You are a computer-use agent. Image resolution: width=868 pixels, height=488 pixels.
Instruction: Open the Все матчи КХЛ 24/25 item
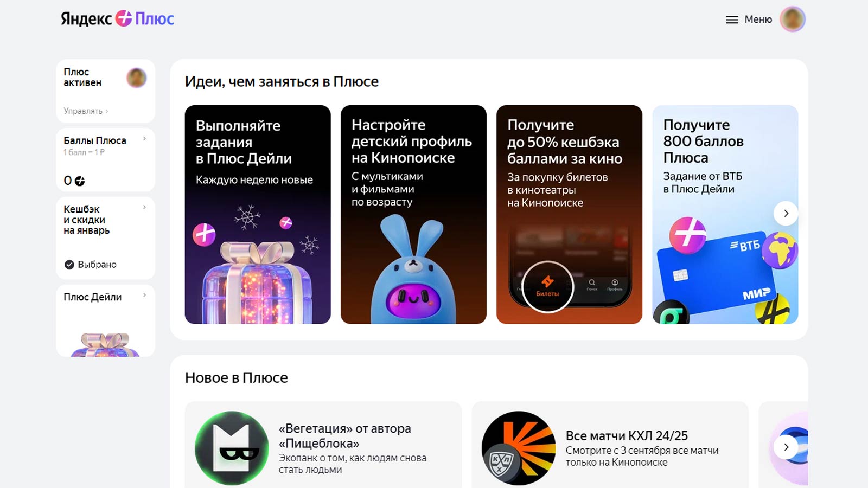[610, 445]
